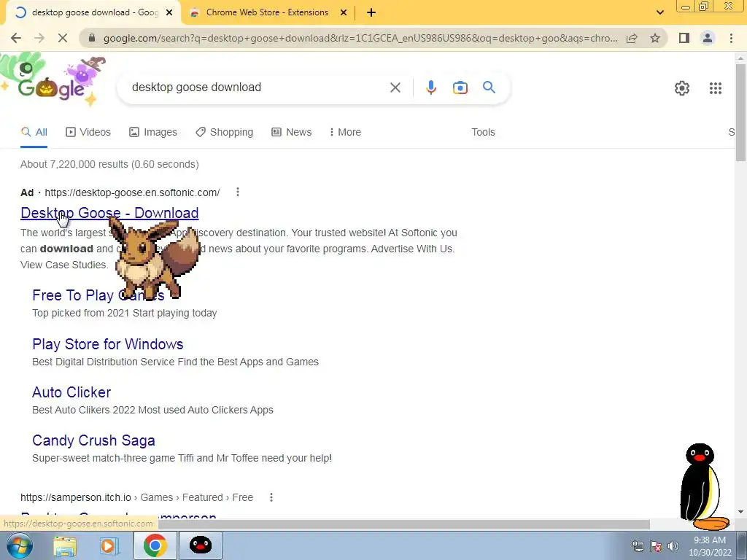Click the share page icon in address bar
The height and width of the screenshot is (560, 747).
click(632, 38)
